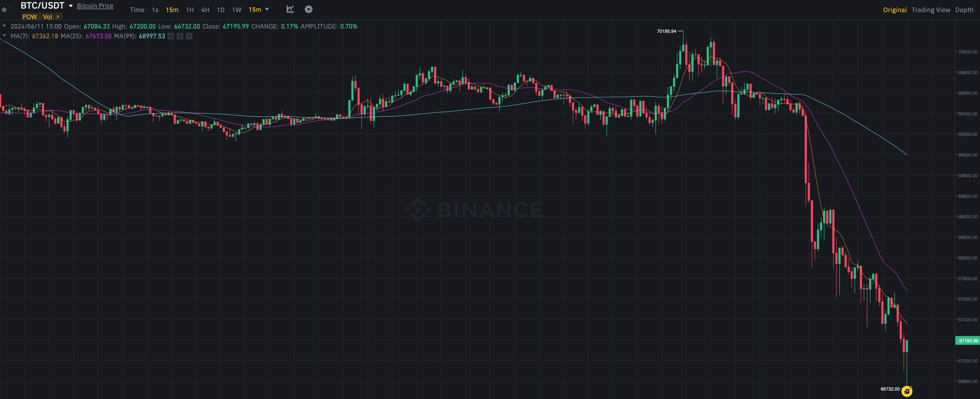Collapse the OHLC data row arrow
The height and width of the screenshot is (399, 980).
pos(4,26)
